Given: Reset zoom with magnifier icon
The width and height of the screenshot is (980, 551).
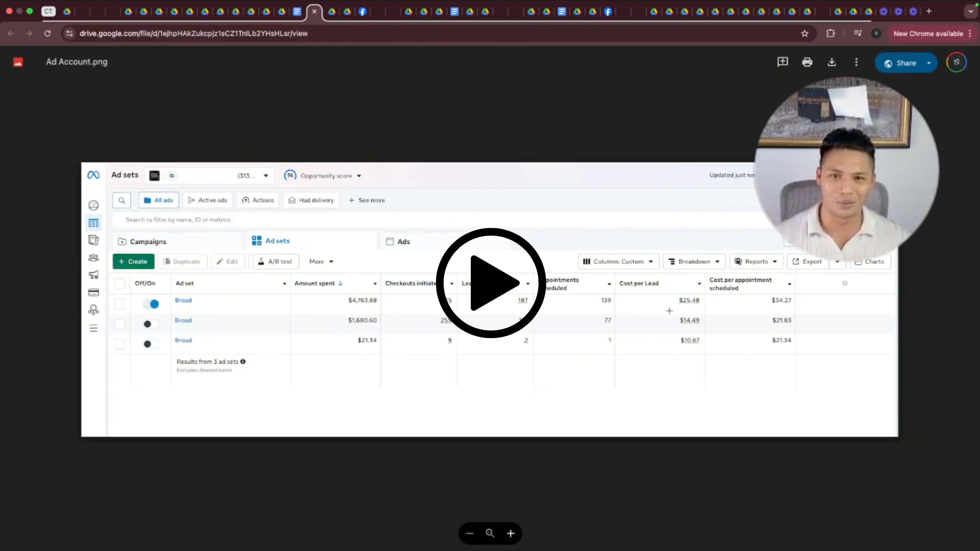Looking at the screenshot, I should [490, 534].
